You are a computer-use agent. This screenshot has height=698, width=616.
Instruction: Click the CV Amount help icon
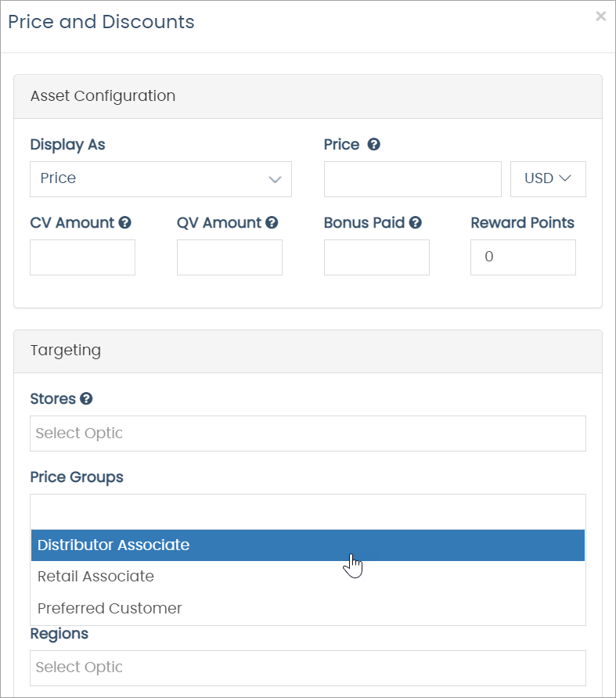point(125,223)
